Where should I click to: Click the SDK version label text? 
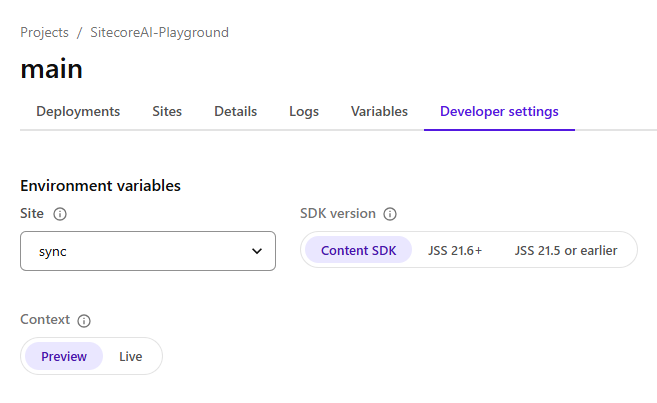(x=338, y=214)
